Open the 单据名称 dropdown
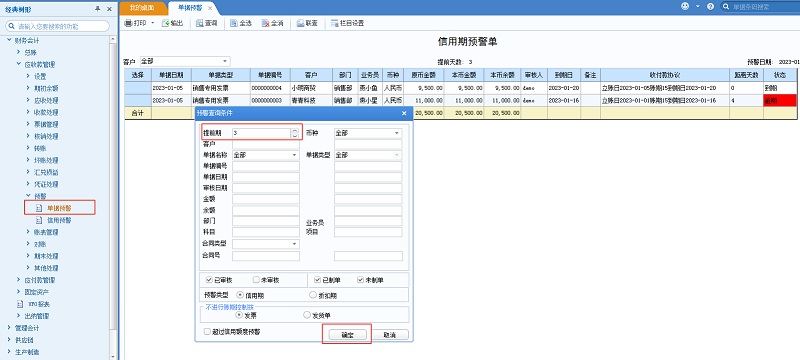 (x=294, y=155)
